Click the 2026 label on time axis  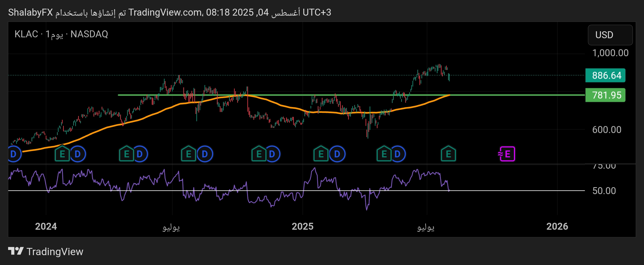tap(557, 226)
